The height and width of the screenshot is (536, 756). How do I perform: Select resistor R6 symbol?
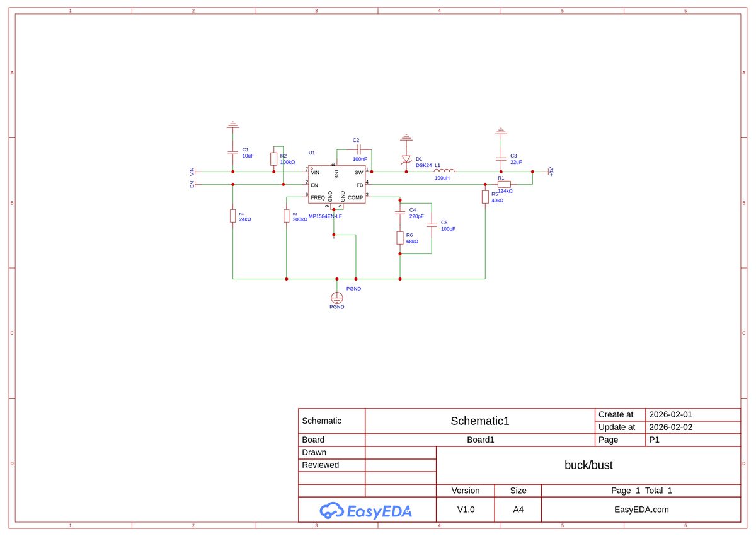(x=399, y=238)
